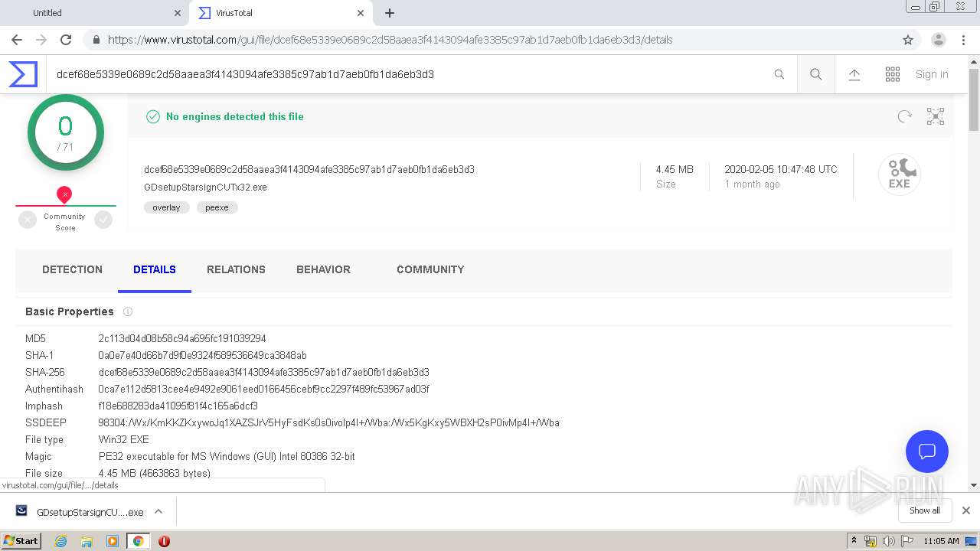980x551 pixels.
Task: Select the MD5 hash value
Action: pyautogui.click(x=182, y=338)
